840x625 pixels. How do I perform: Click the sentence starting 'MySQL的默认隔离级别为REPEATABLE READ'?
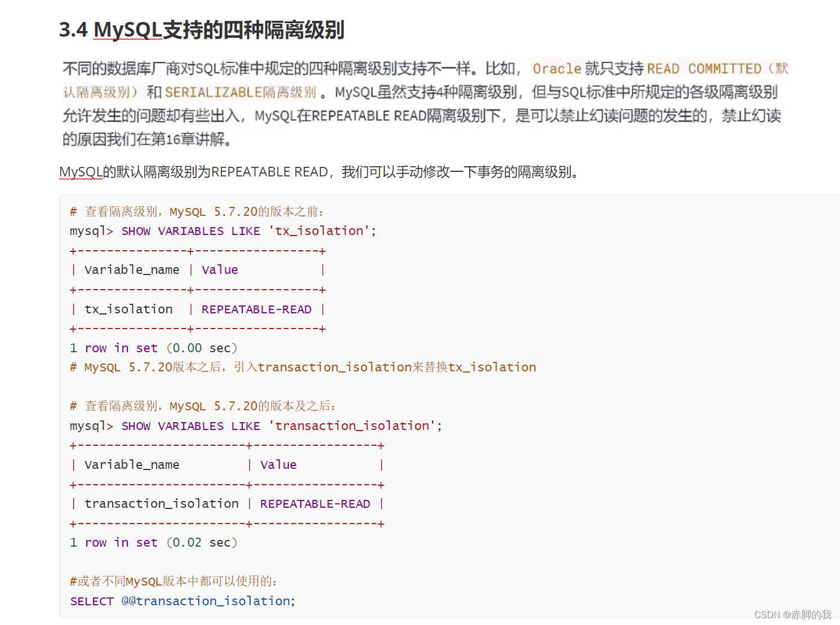click(x=319, y=172)
